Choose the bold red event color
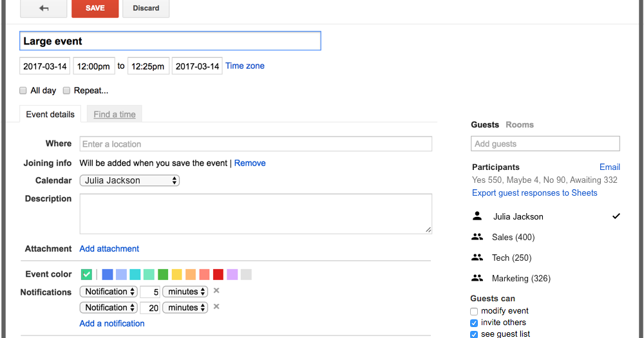 pyautogui.click(x=218, y=274)
